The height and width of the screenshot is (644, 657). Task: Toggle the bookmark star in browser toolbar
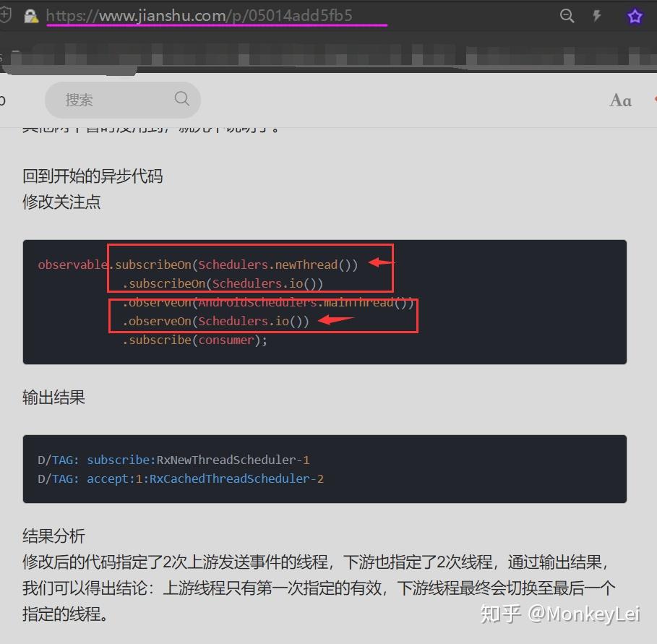pyautogui.click(x=635, y=15)
